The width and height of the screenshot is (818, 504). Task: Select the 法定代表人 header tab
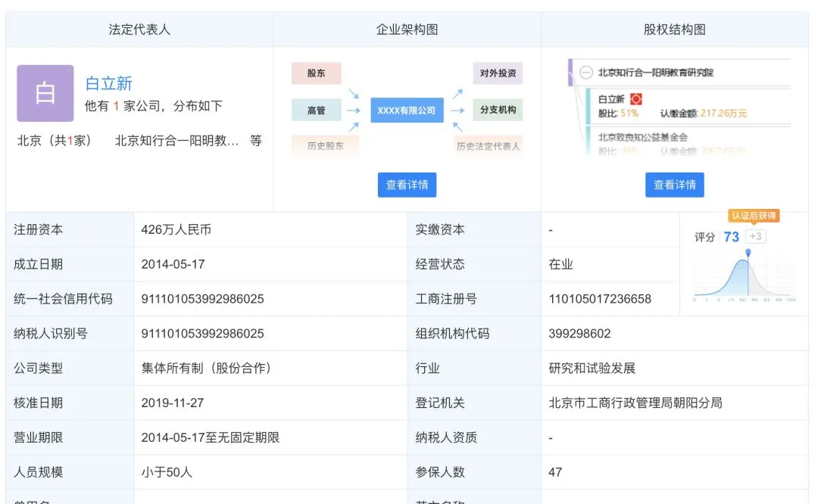[x=139, y=30]
